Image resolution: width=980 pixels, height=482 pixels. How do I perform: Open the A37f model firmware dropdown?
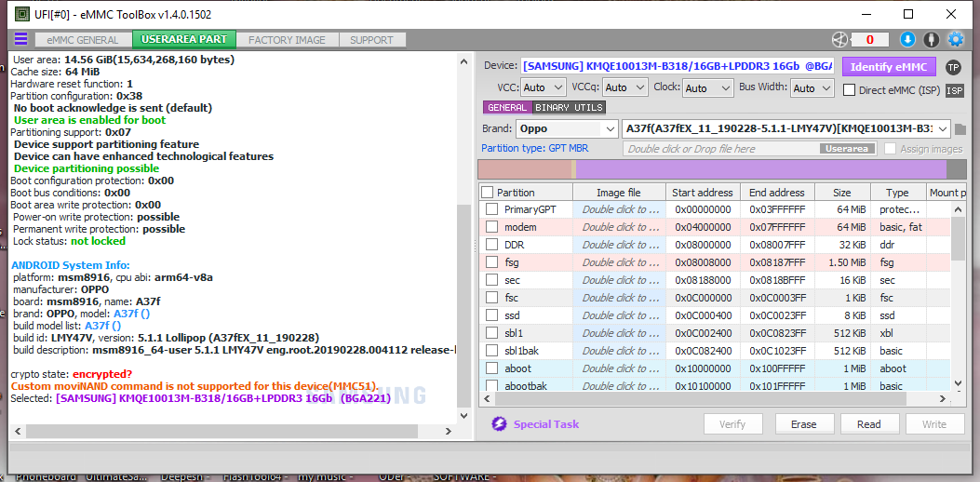point(786,129)
